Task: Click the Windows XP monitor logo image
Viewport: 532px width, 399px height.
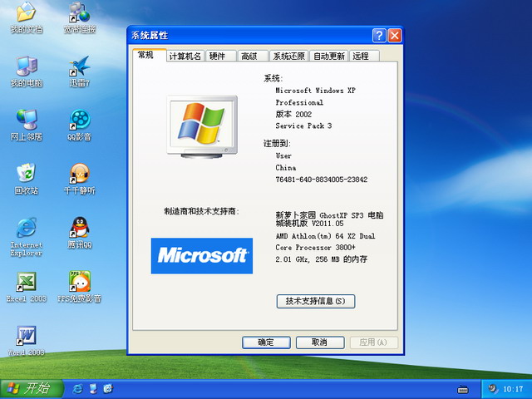Action: pos(202,126)
